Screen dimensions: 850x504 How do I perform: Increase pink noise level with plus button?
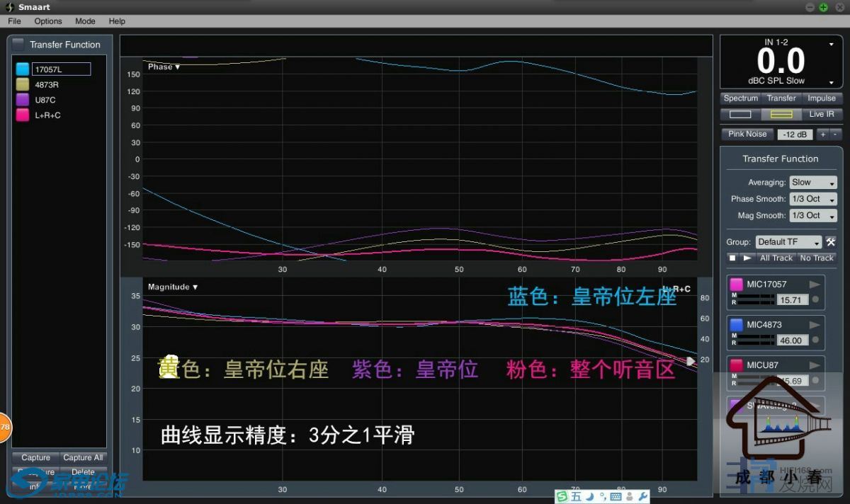pyautogui.click(x=822, y=134)
